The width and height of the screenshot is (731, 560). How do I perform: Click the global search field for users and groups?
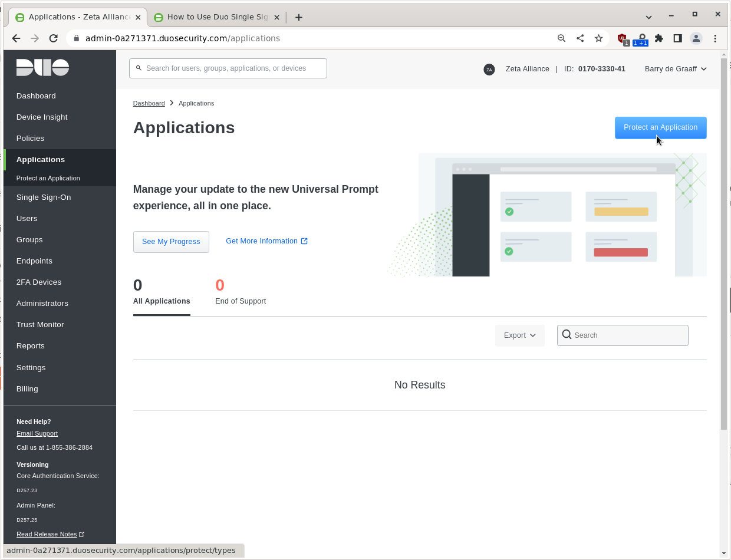(228, 68)
